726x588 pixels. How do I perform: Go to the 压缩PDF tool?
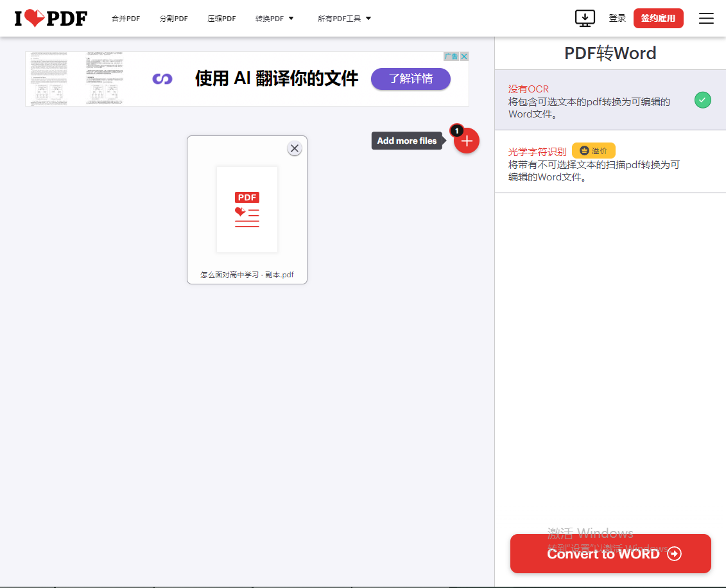pyautogui.click(x=221, y=19)
